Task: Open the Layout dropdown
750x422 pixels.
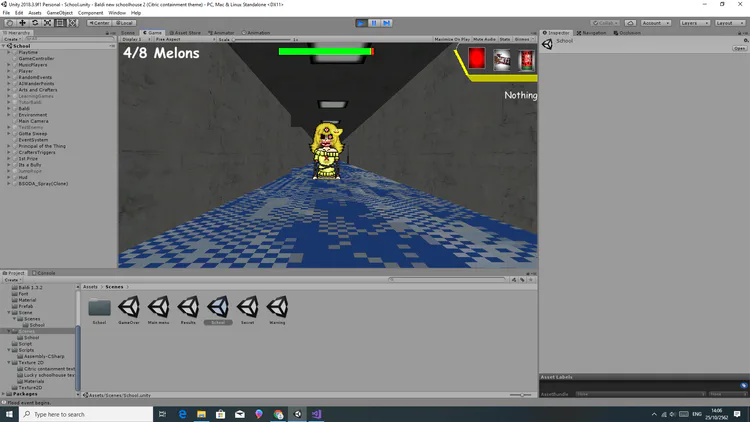Action: (x=729, y=23)
